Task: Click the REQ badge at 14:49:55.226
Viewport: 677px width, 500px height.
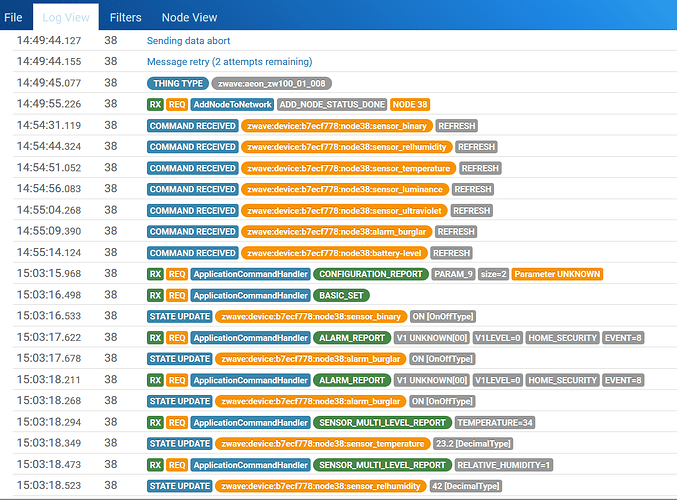Action: 177,104
